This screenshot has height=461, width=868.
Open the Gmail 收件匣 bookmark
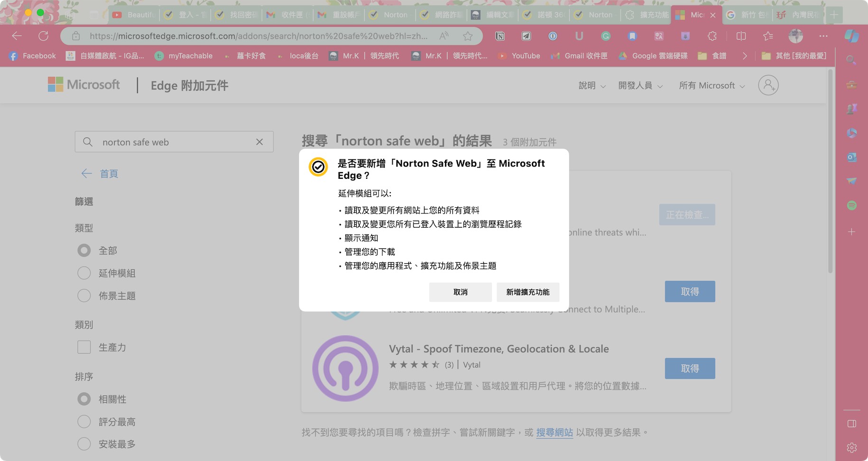[579, 56]
